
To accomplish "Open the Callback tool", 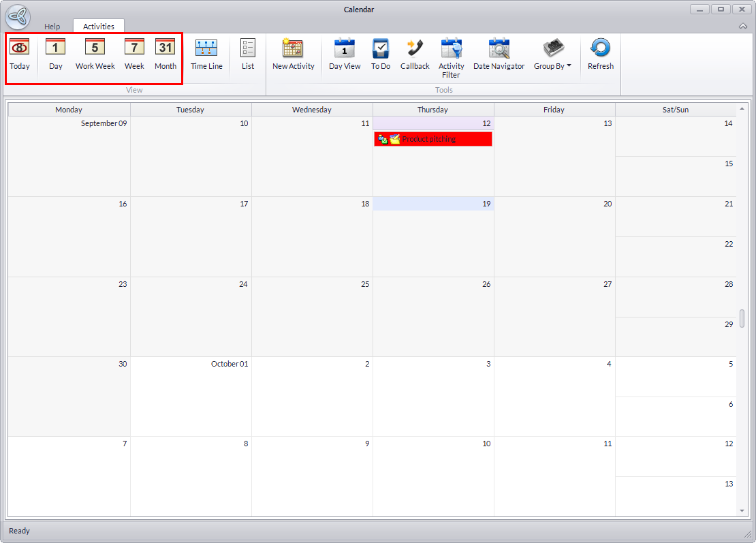I will (x=415, y=55).
